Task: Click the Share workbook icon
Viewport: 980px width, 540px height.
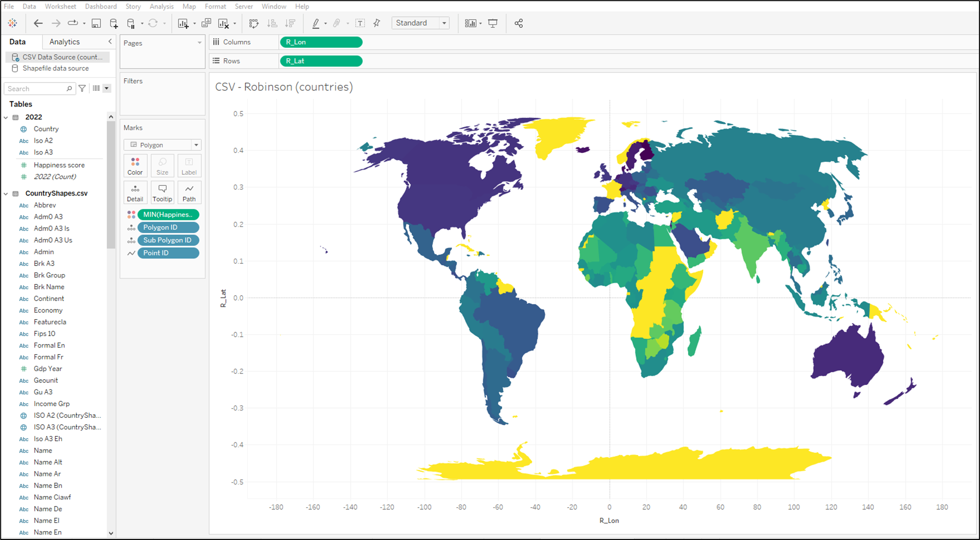Action: coord(519,23)
